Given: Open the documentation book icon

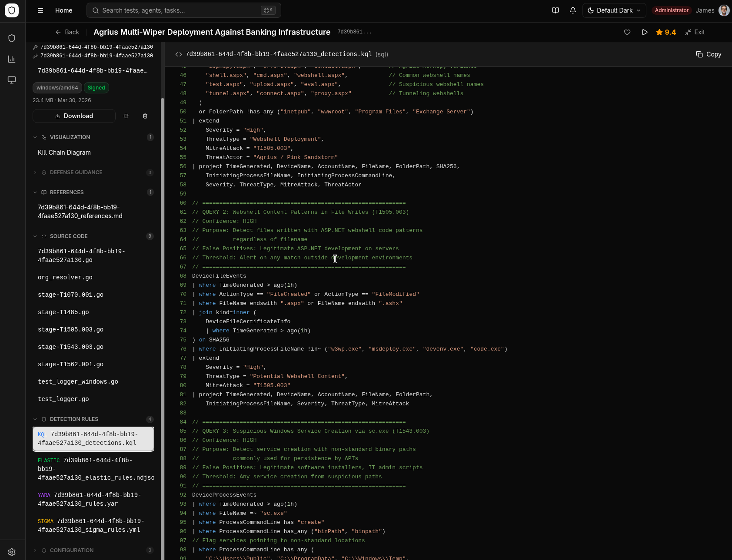Looking at the screenshot, I should (x=556, y=10).
